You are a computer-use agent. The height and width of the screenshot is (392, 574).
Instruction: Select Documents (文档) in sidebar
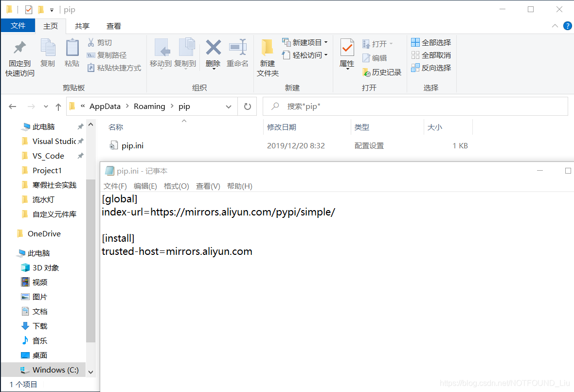click(x=39, y=311)
